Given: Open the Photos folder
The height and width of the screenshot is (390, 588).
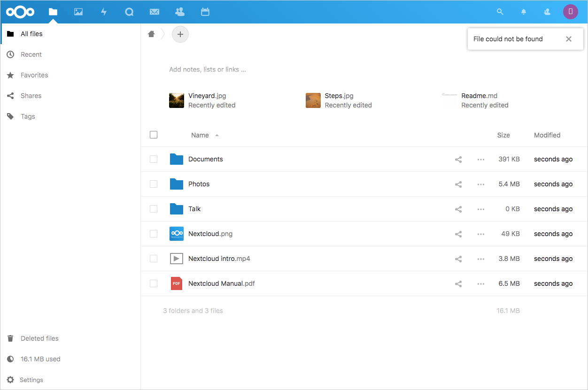Looking at the screenshot, I should (x=199, y=184).
